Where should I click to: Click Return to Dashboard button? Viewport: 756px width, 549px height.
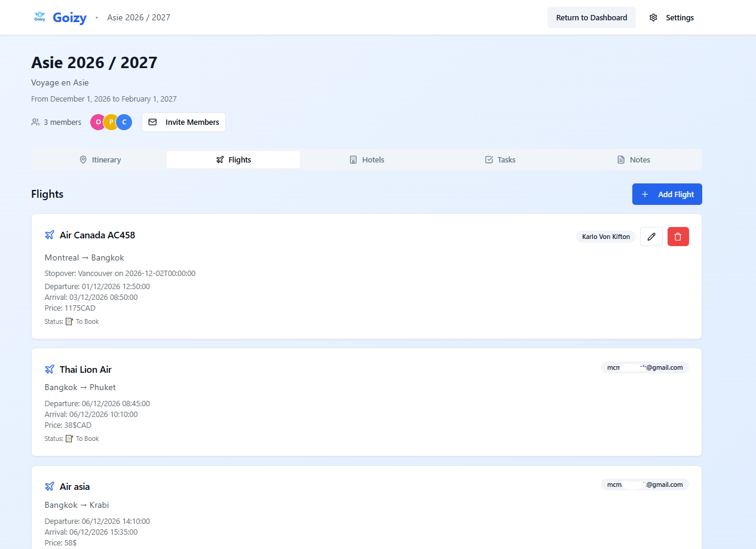click(x=592, y=17)
